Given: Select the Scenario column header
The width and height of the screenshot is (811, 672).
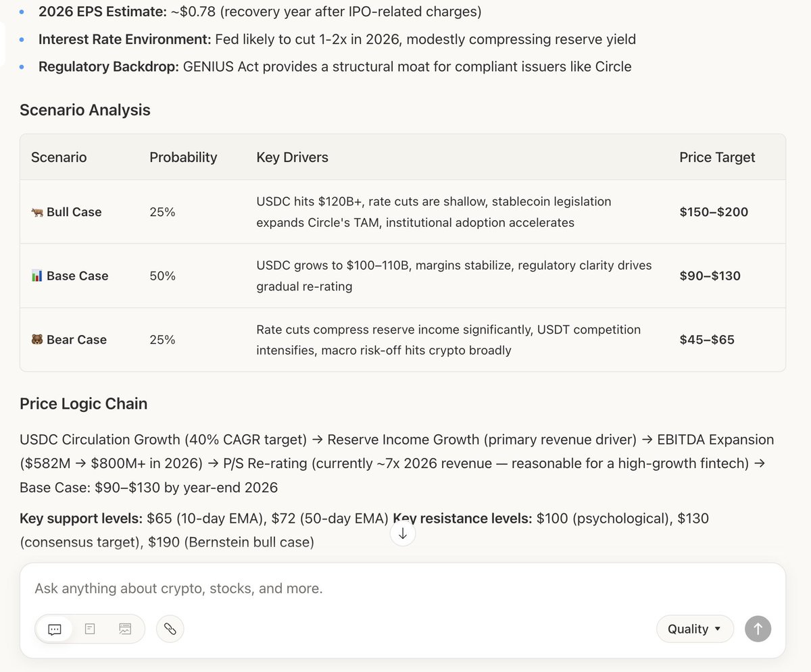Looking at the screenshot, I should pyautogui.click(x=59, y=157).
